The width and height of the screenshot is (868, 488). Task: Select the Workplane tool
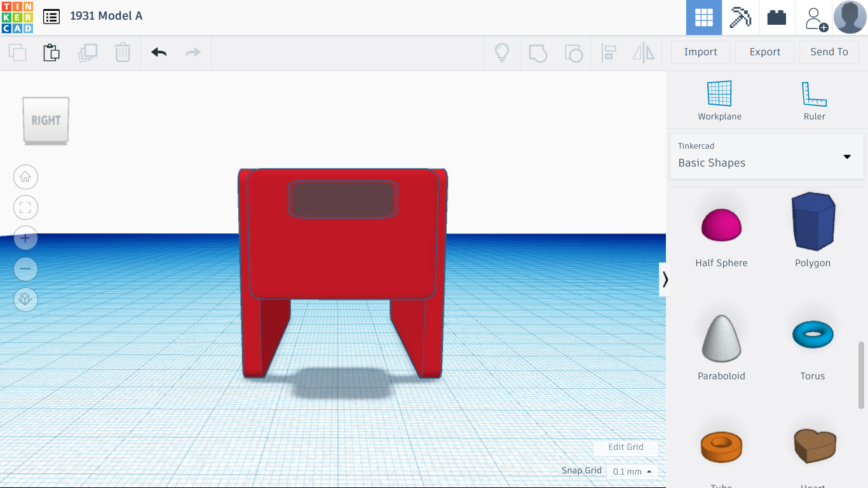click(720, 100)
